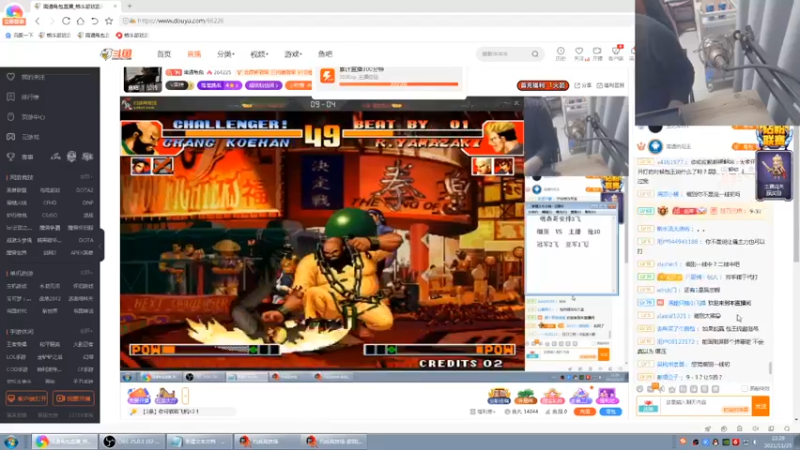
Task: Open the DOTA2 category link
Action: tap(84, 190)
